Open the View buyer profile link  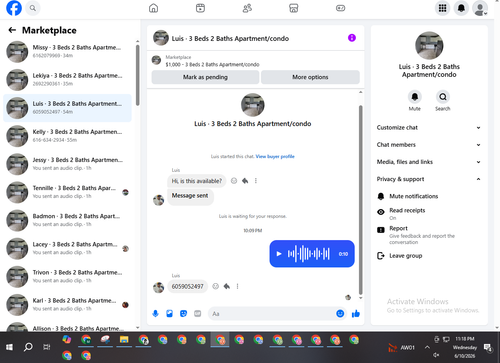point(275,156)
